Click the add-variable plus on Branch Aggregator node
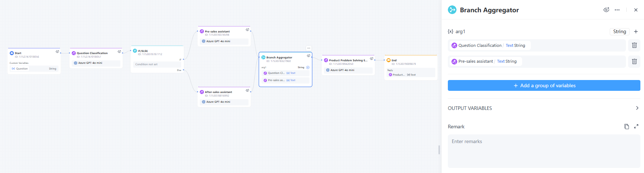Viewport: 644px width, 173px height. [308, 67]
